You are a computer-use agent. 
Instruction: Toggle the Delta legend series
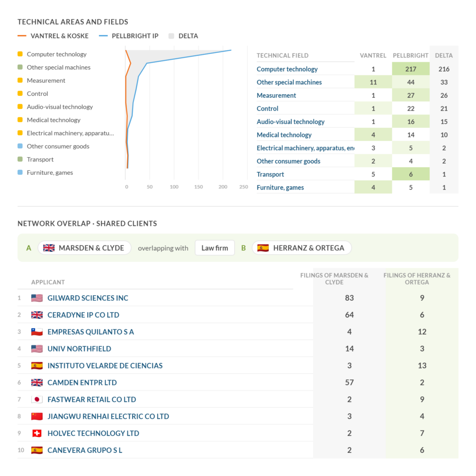[x=183, y=36]
